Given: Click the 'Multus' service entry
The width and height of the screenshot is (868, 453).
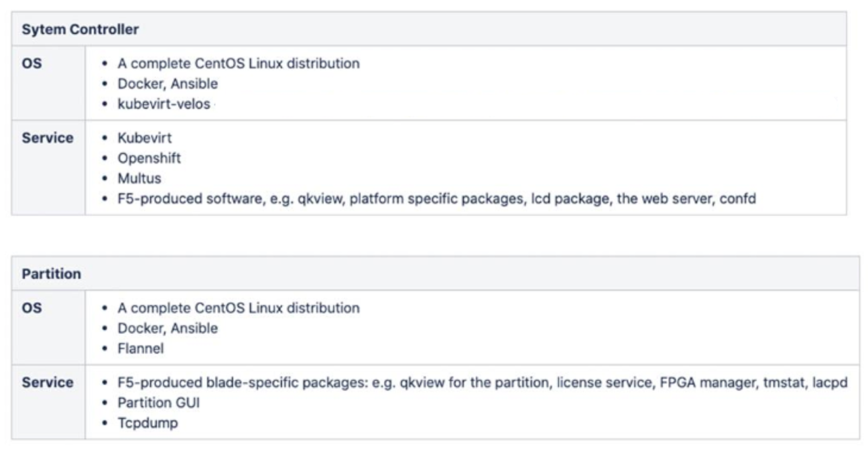Looking at the screenshot, I should click(x=139, y=179).
